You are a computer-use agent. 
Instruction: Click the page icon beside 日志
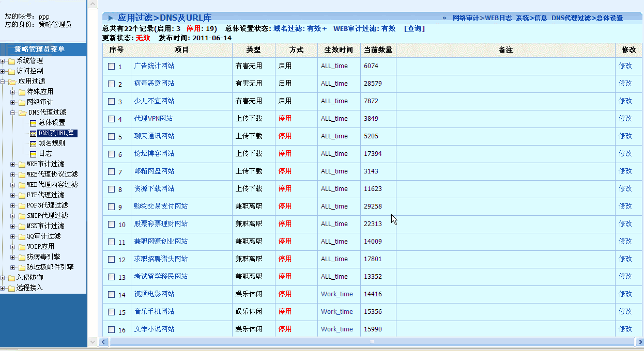click(x=33, y=154)
